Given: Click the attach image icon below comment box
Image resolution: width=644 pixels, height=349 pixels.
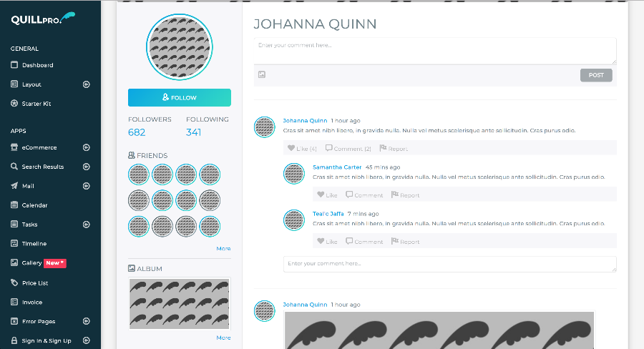Looking at the screenshot, I should pos(262,74).
